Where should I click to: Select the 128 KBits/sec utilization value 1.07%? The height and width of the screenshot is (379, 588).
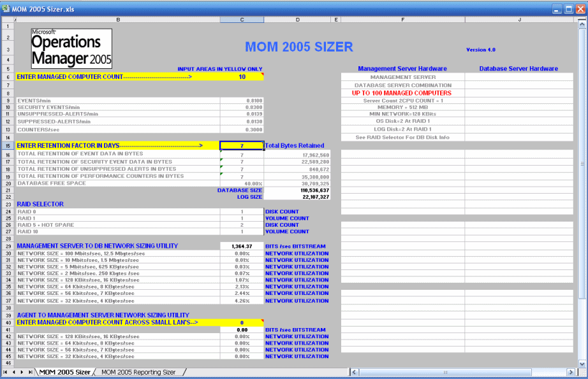(x=242, y=280)
